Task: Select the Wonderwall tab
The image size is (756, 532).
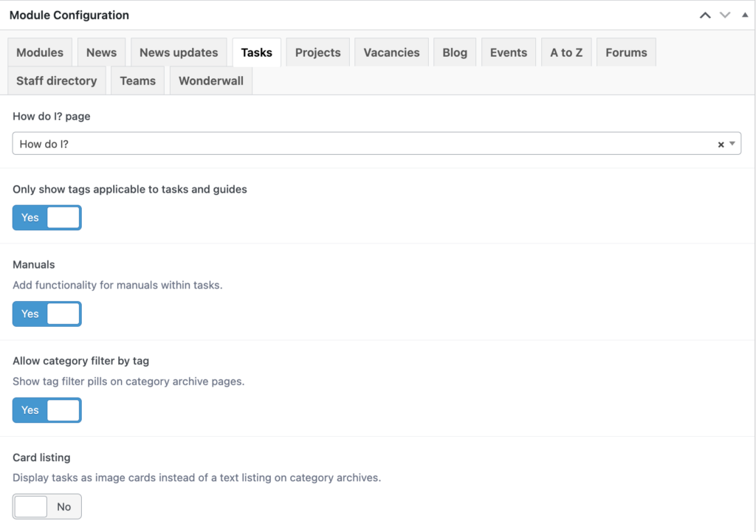Action: pyautogui.click(x=211, y=80)
